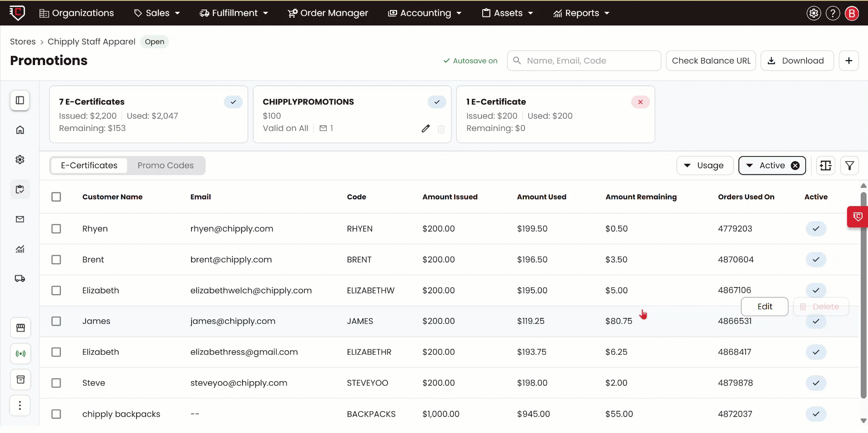The image size is (868, 433).
Task: Clear the Active filter
Action: (x=795, y=166)
